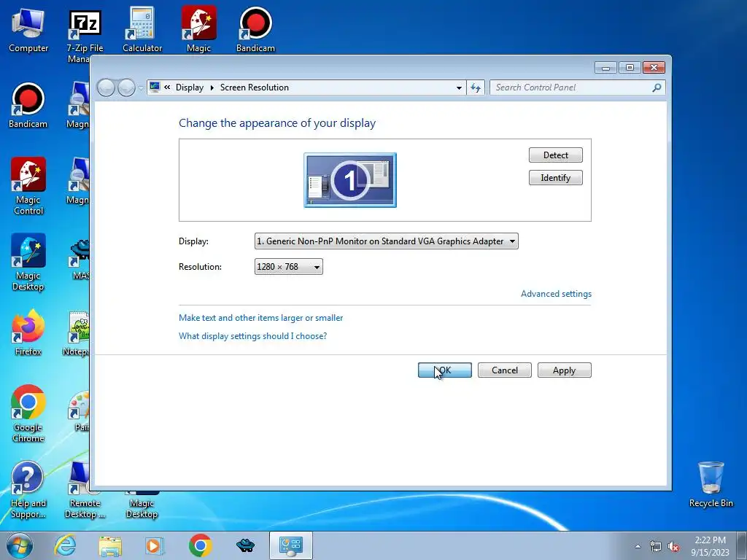Click the Show desktop button
This screenshot has height=560, width=747.
742,545
